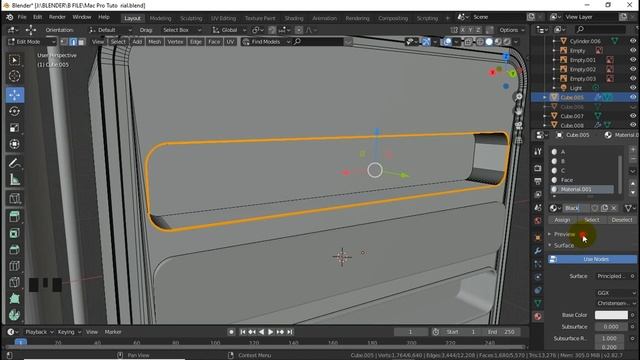Click the material name field Black
This screenshot has height=360, width=640.
tap(576, 208)
